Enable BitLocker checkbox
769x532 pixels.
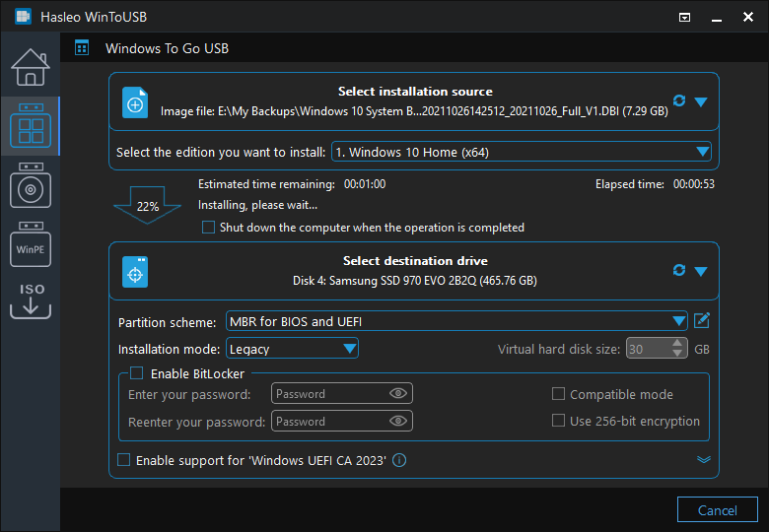(x=136, y=373)
